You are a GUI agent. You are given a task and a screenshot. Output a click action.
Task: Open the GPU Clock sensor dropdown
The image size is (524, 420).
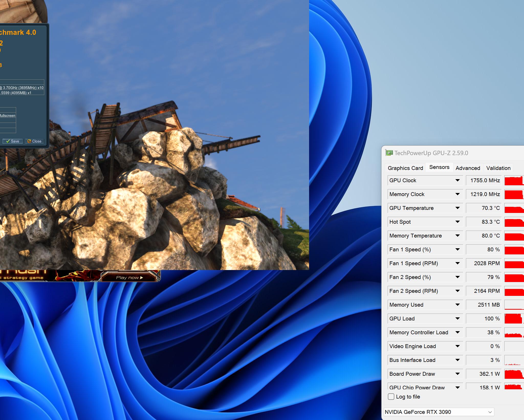(457, 180)
